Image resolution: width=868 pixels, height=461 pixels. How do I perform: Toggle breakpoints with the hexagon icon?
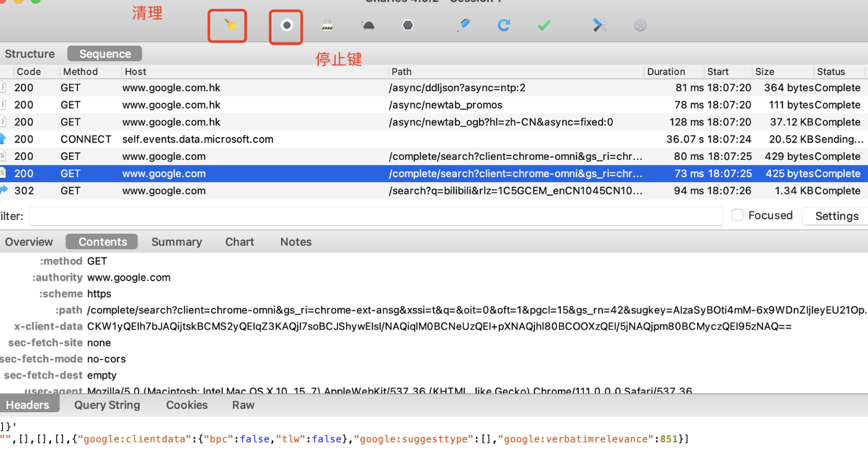click(408, 25)
